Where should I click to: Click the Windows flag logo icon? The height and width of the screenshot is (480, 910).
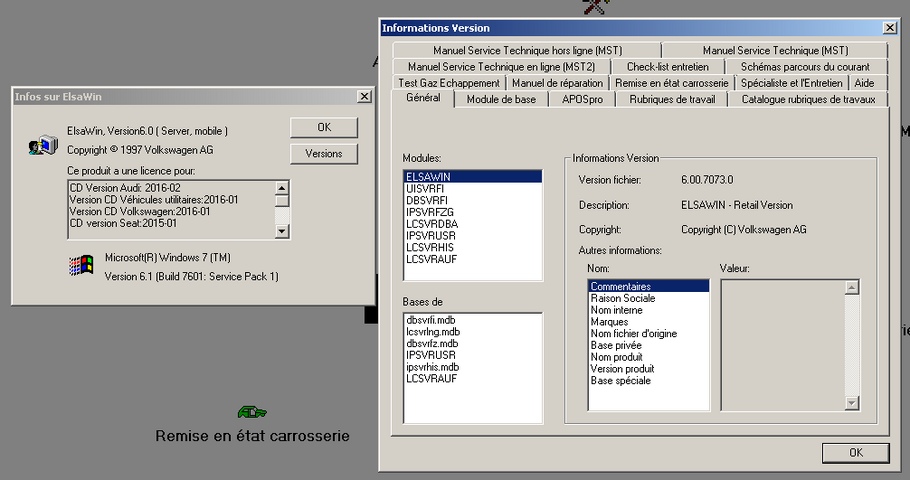81,265
